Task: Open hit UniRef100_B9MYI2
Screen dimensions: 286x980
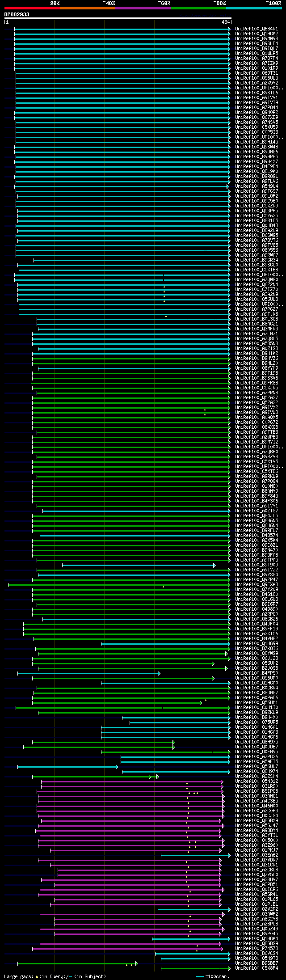Action: coord(257,442)
